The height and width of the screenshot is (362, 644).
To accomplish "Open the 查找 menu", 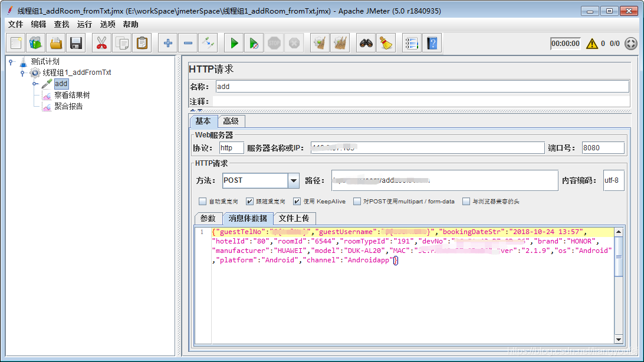I will [x=61, y=24].
